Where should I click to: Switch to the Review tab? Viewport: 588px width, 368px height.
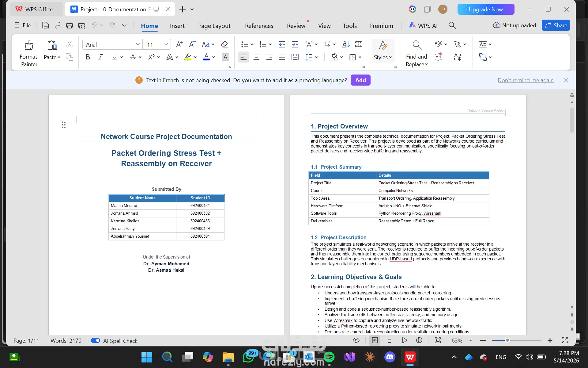296,26
